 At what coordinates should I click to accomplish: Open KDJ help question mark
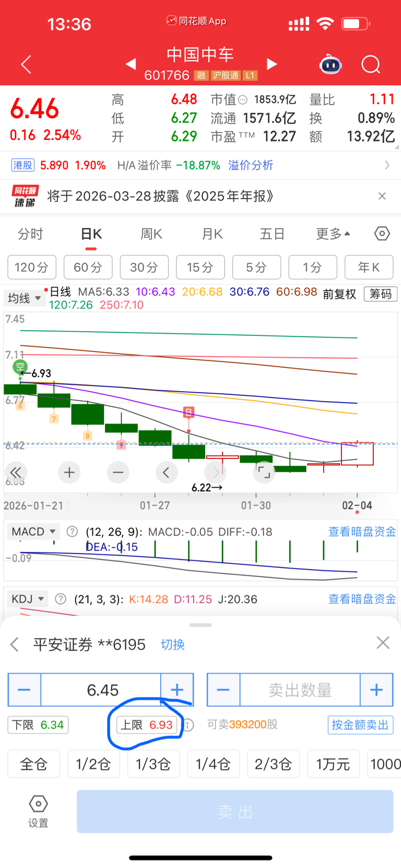click(61, 599)
